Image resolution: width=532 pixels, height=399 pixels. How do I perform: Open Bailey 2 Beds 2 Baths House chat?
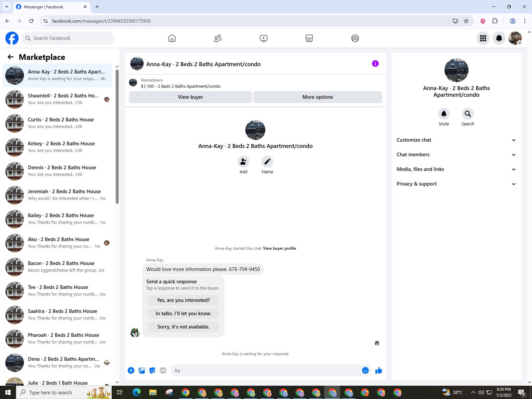(x=58, y=219)
